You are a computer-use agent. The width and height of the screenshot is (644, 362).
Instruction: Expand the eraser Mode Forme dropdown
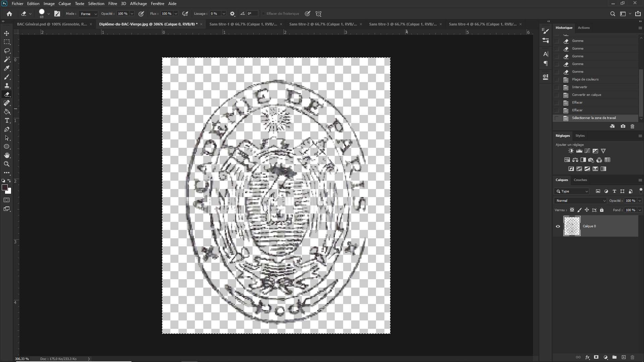pos(89,14)
